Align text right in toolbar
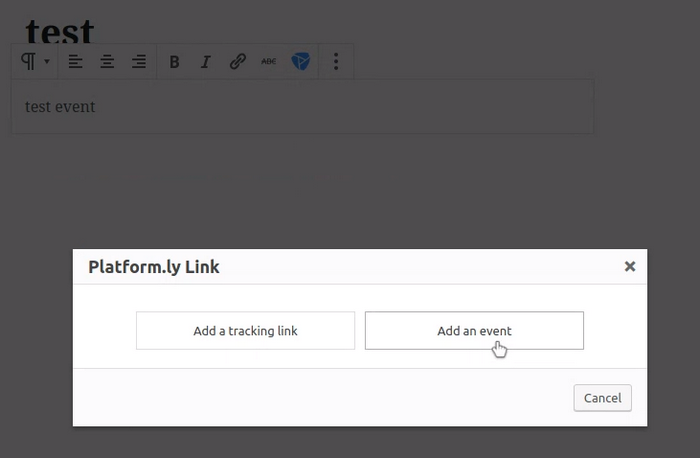 tap(139, 61)
